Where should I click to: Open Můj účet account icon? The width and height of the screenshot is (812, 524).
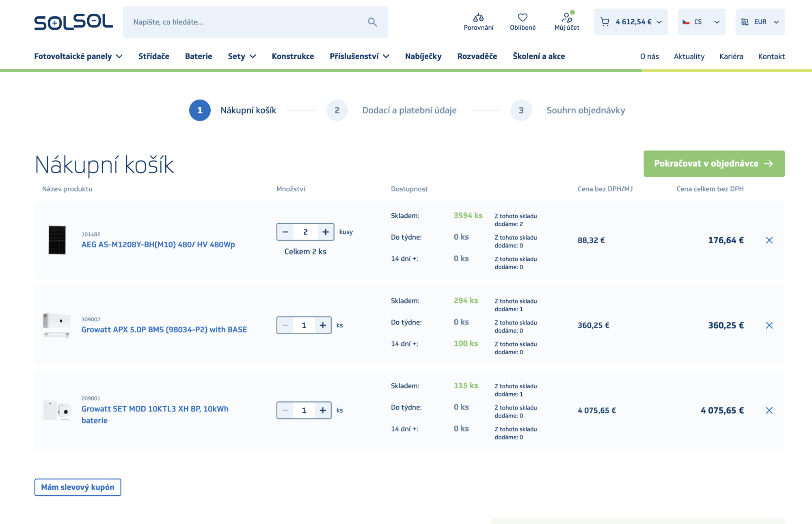tap(567, 17)
